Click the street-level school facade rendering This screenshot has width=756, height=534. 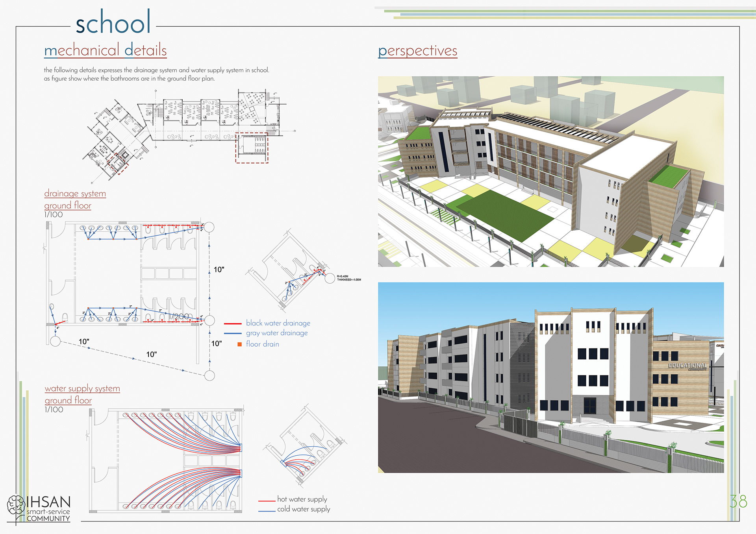[550, 377]
